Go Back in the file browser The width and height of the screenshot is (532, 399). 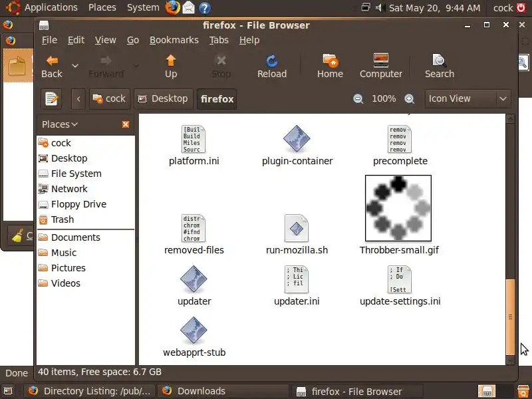tap(52, 66)
